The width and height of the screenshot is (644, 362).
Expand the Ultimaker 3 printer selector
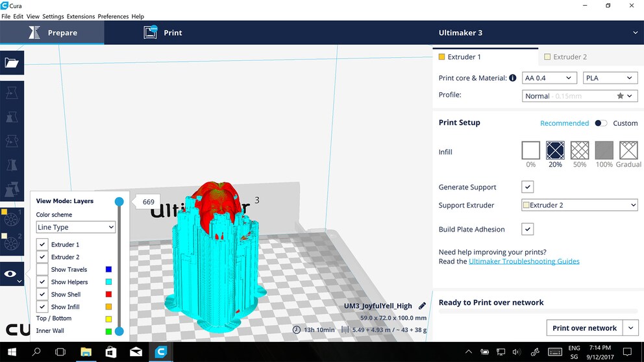click(x=636, y=33)
